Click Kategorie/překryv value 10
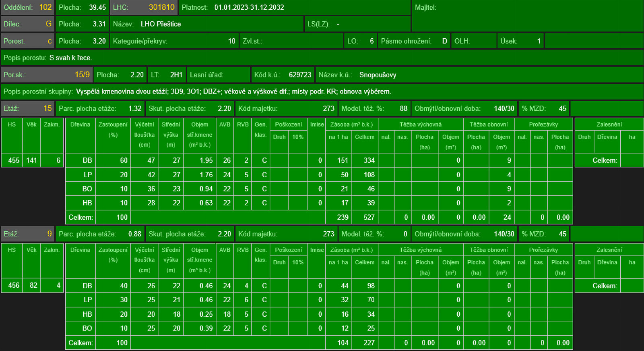This screenshot has height=351, width=644. point(231,41)
